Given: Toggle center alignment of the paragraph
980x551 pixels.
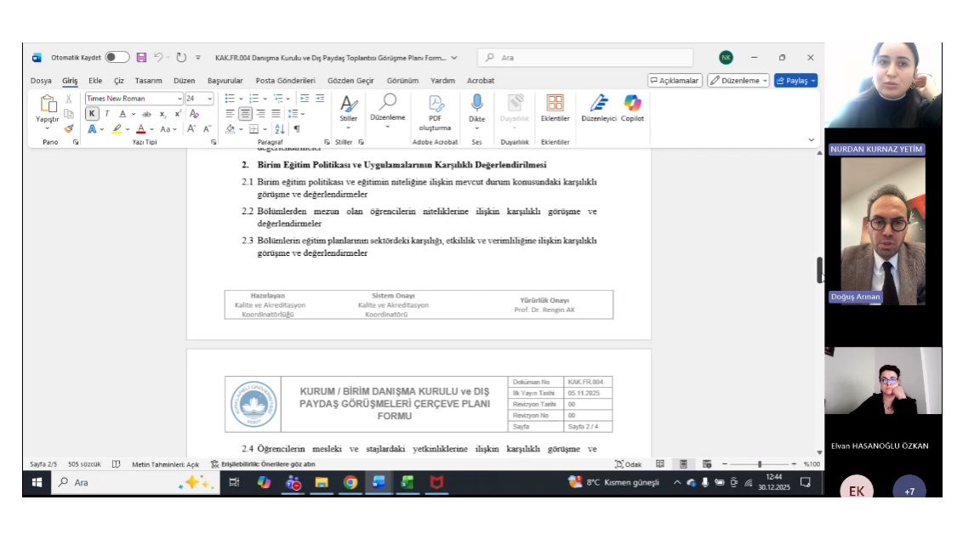Looking at the screenshot, I should coord(245,114).
